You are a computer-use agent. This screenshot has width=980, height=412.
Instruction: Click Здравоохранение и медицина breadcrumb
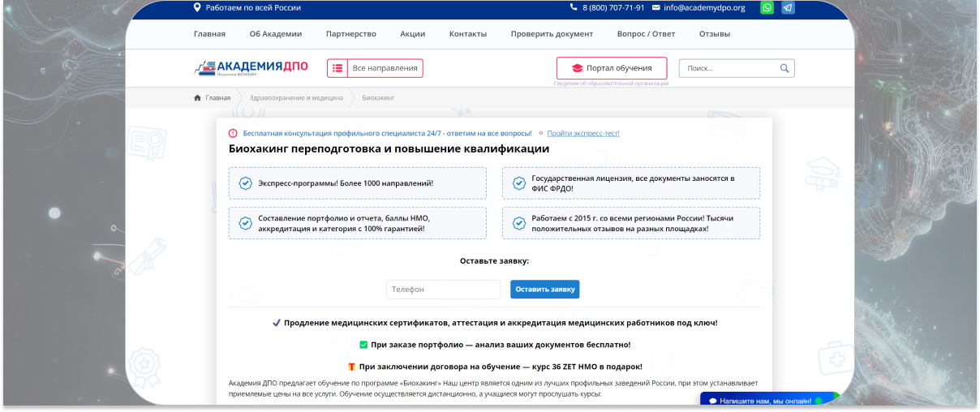click(296, 97)
